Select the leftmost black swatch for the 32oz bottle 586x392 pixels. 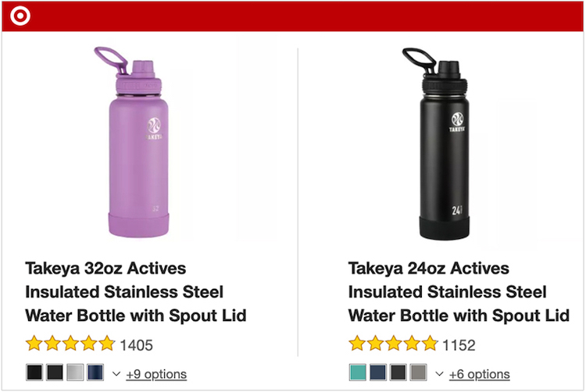click(34, 372)
